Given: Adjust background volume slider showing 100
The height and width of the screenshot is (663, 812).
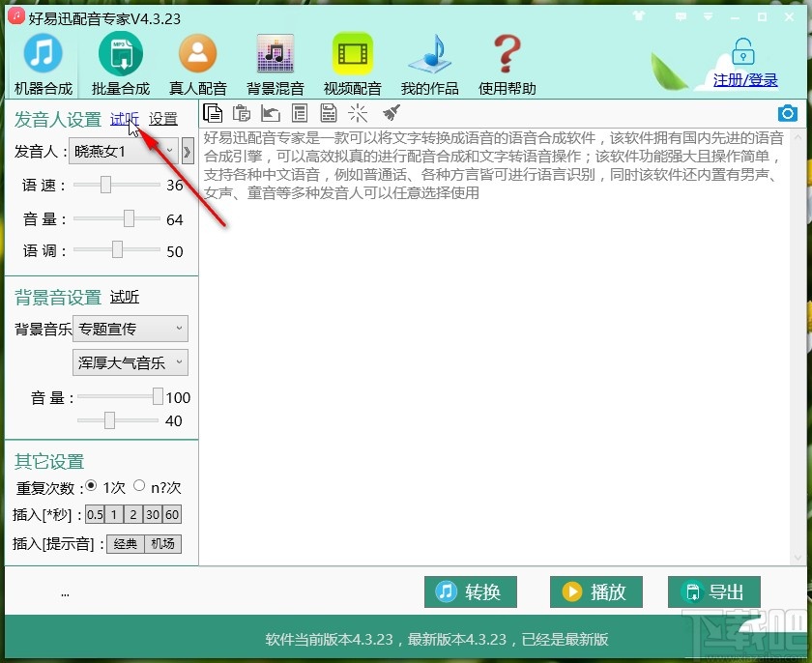Looking at the screenshot, I should coord(158,396).
